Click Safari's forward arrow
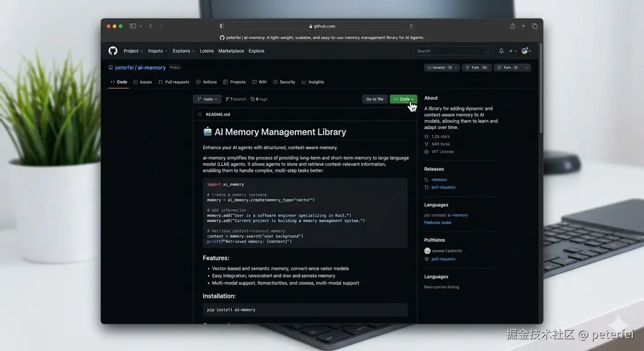 tap(161, 26)
